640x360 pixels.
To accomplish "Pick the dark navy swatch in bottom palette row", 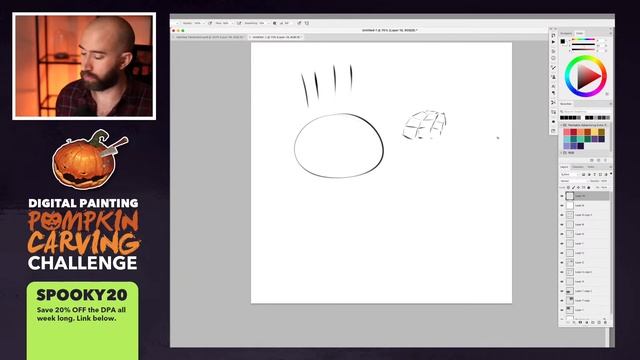I will click(x=581, y=146).
